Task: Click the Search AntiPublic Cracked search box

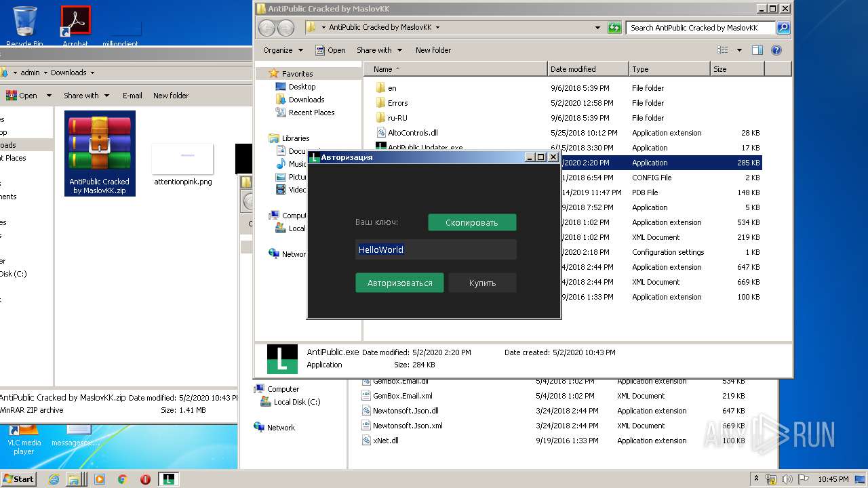Action: coord(701,28)
